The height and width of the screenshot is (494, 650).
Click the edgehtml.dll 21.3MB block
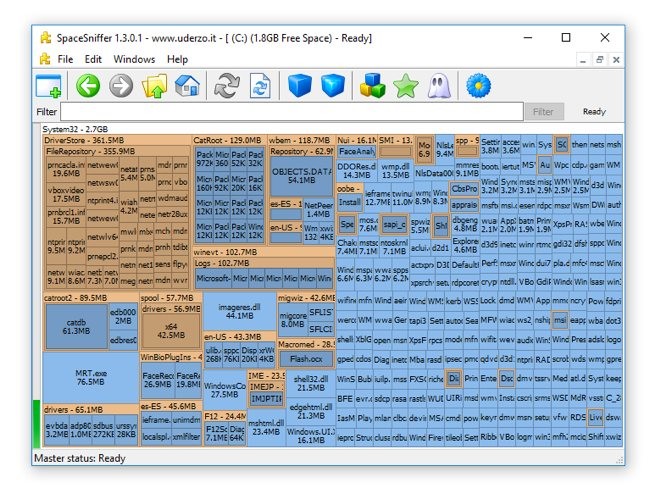pos(310,411)
